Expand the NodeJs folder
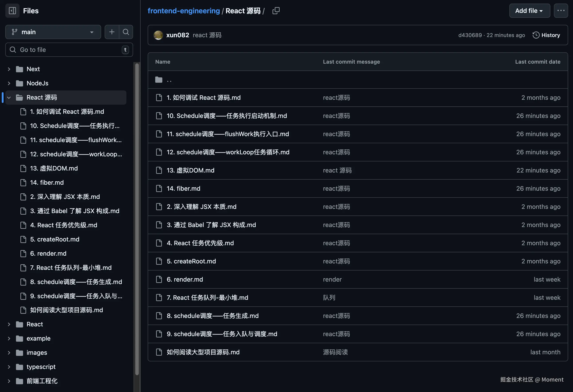This screenshot has height=392, width=573. tap(9, 83)
